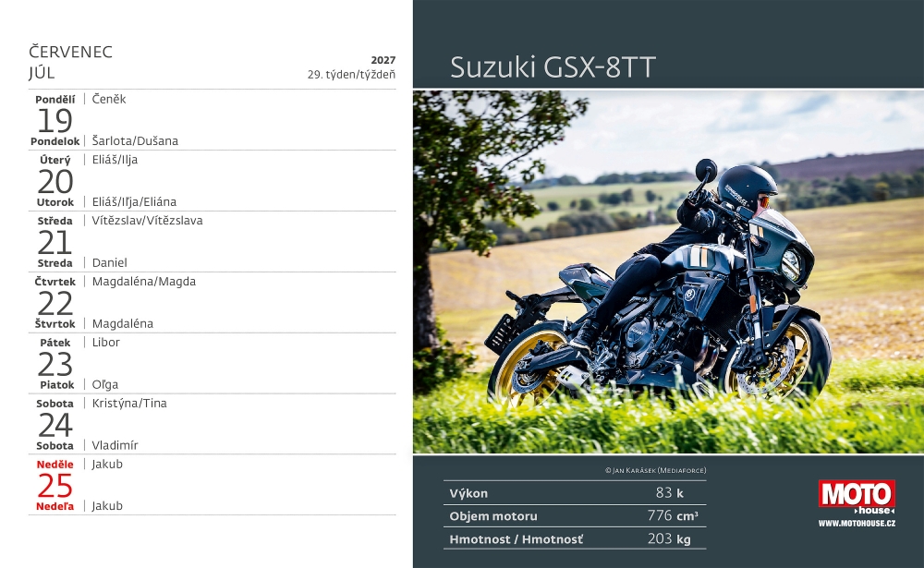Image resolution: width=924 pixels, height=568 pixels.
Task: Click the Jan Karásek photo credit
Action: pyautogui.click(x=655, y=470)
